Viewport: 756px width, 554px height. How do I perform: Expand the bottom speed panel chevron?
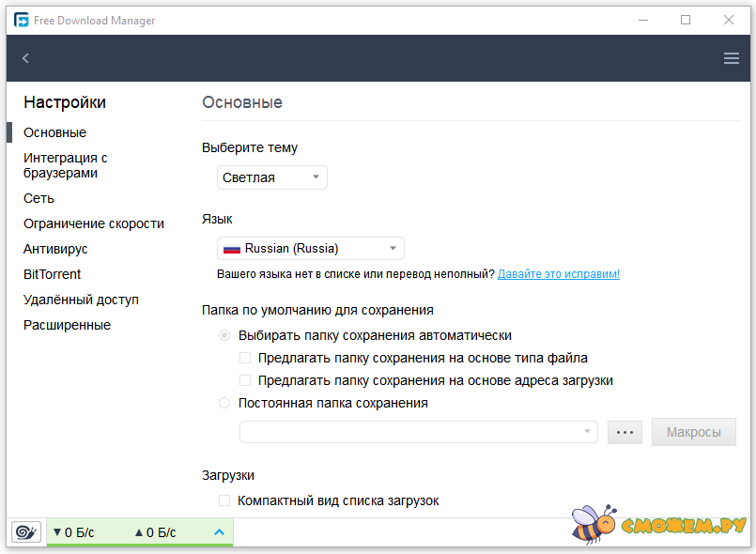[x=219, y=532]
